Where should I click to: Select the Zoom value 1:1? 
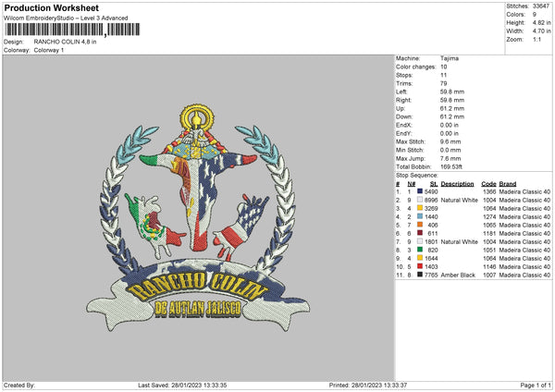pos(536,39)
